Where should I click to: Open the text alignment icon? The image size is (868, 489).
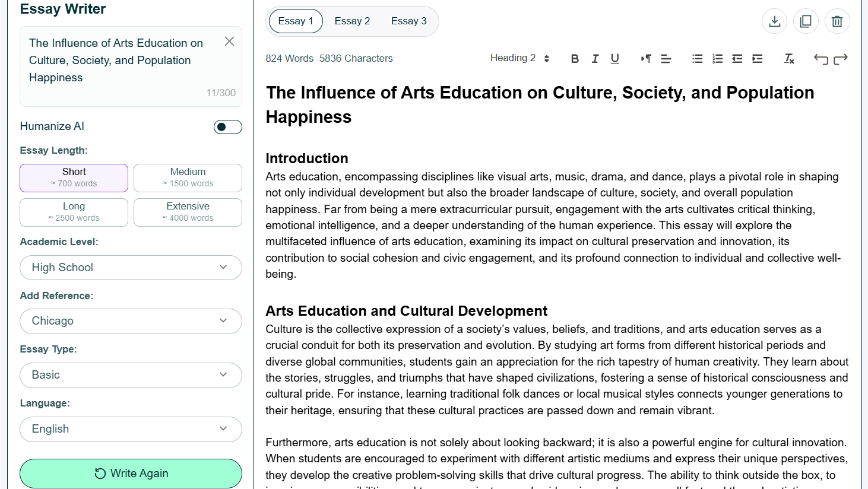pos(666,59)
